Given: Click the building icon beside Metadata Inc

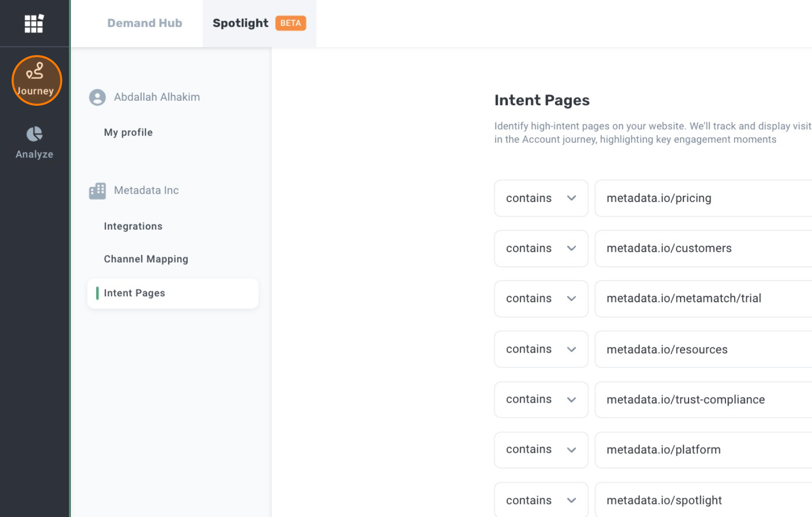Looking at the screenshot, I should tap(98, 191).
